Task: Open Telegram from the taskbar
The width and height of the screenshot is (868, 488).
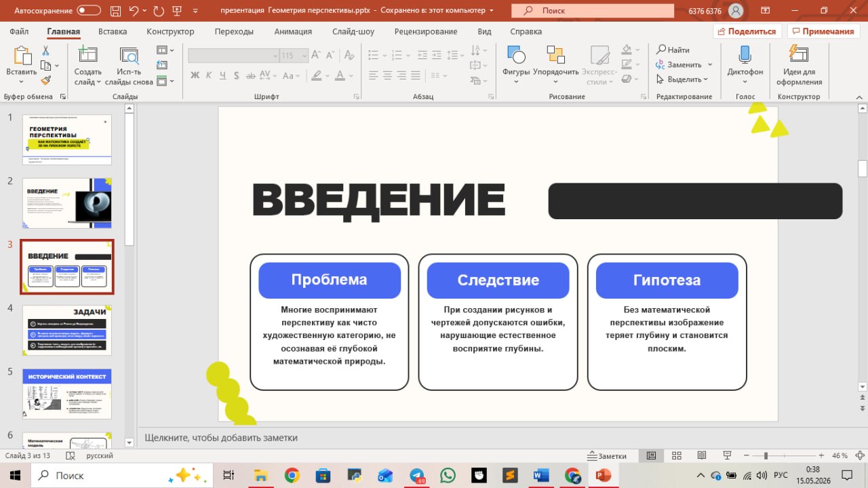Action: click(x=416, y=475)
